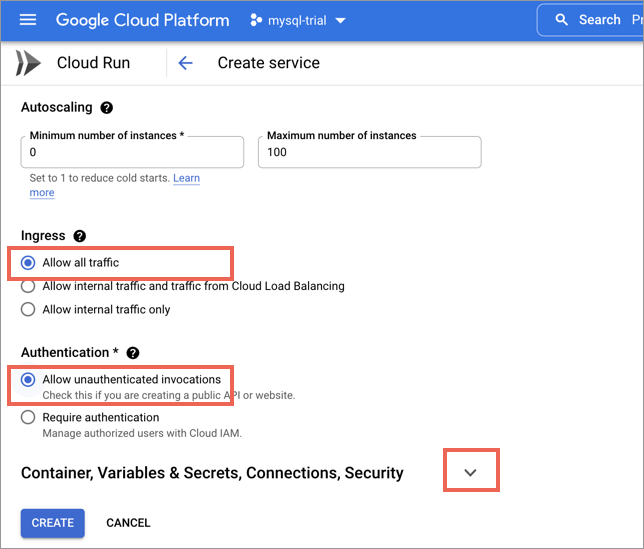This screenshot has height=549, width=644.
Task: Click the CREATE button
Action: [x=53, y=523]
